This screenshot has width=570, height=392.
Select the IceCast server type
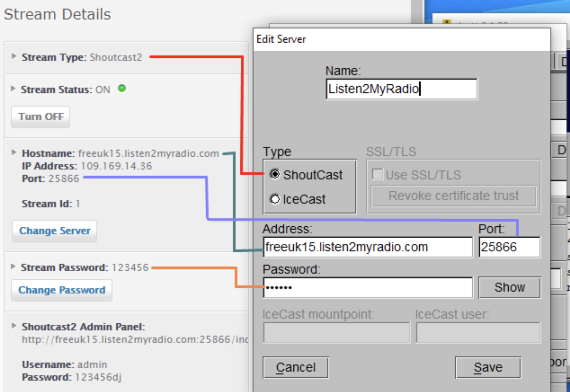275,199
